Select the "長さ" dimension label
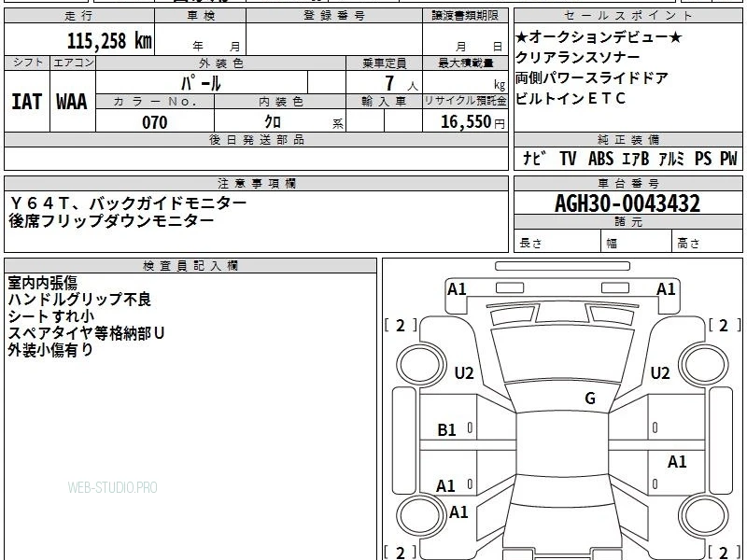747x560 pixels. coord(530,244)
